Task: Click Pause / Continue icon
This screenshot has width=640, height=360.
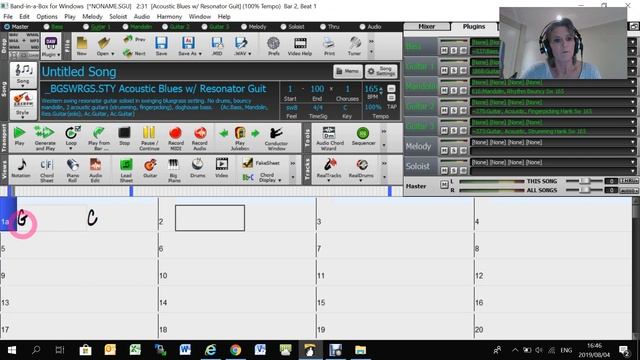Action: tap(149, 138)
